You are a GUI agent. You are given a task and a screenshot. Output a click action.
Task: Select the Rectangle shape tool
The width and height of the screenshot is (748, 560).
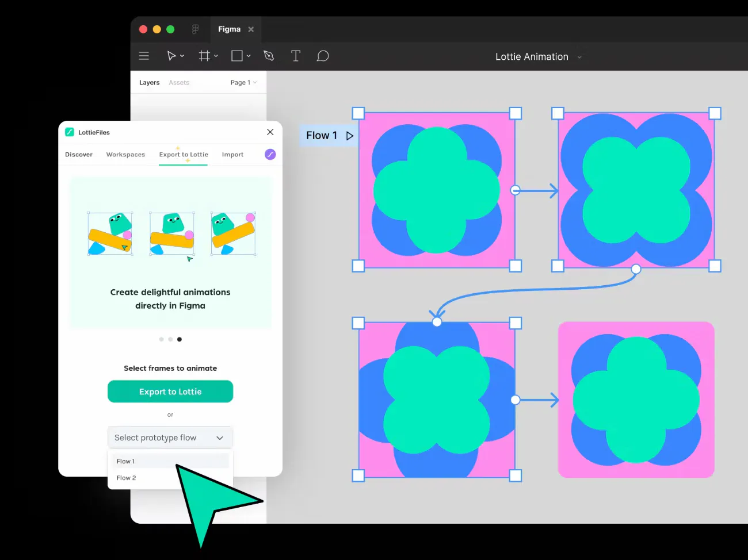237,56
